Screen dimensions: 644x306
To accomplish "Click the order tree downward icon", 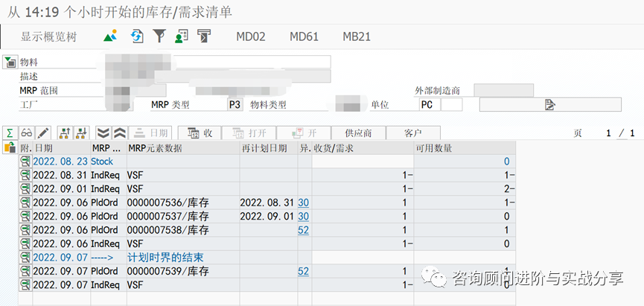I will pos(82,133).
